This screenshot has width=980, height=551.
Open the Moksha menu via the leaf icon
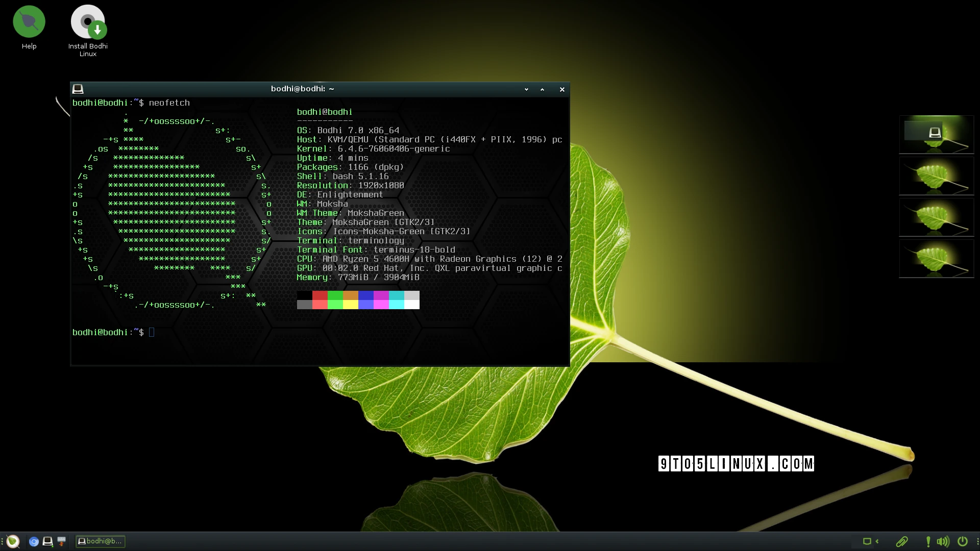[13, 541]
